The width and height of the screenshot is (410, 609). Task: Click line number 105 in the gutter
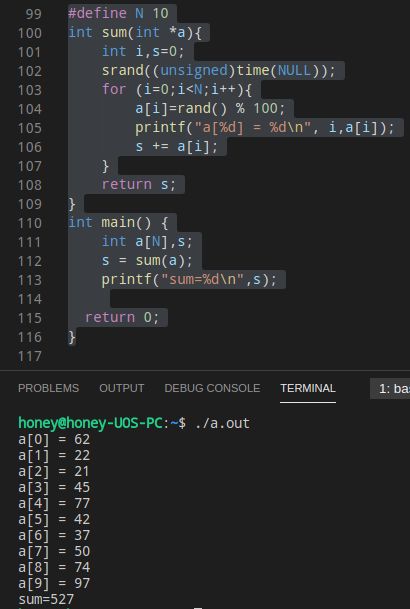tap(30, 128)
